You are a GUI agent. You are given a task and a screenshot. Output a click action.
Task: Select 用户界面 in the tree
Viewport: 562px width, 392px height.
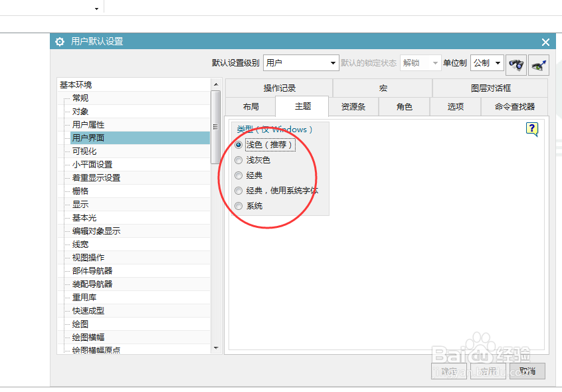[140, 138]
